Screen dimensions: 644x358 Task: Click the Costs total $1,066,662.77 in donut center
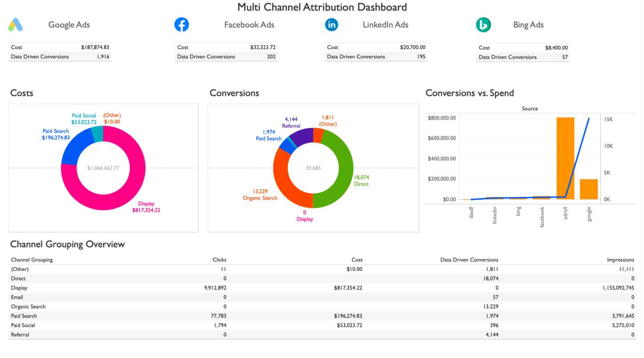(103, 168)
